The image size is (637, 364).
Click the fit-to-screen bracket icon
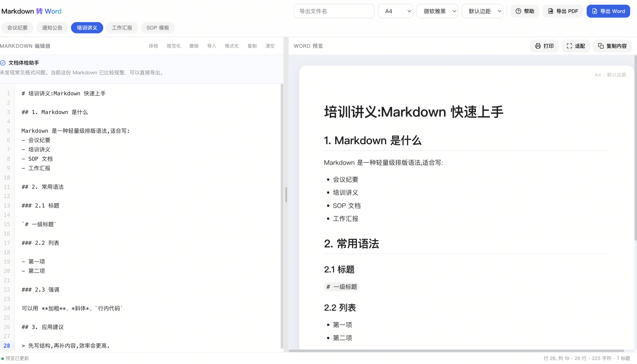coord(569,46)
